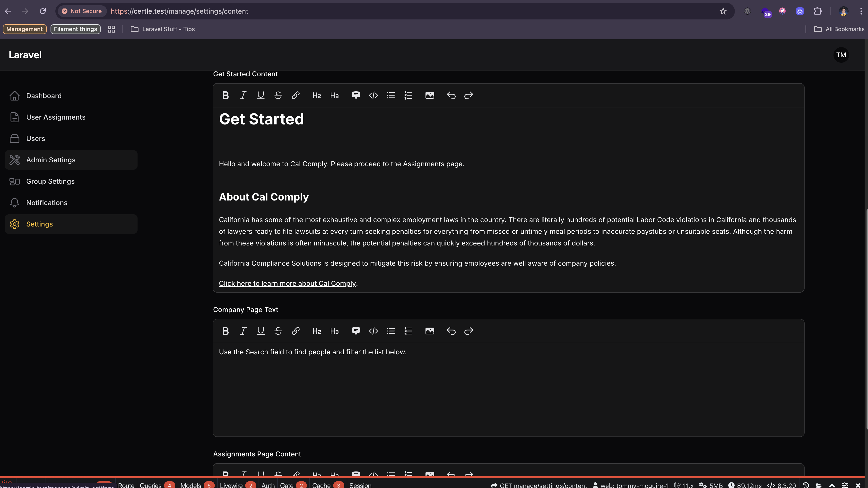Add blockquote in Get Started Content editor
This screenshot has width=868, height=488.
[356, 95]
